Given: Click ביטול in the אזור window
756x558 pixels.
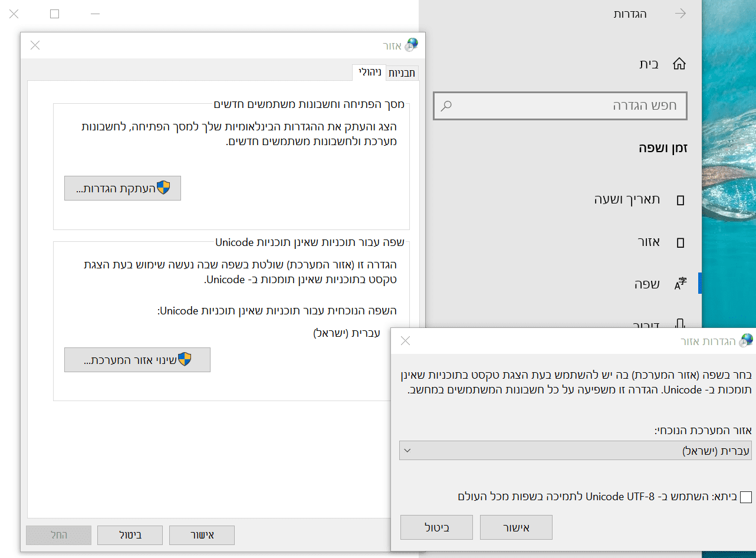Looking at the screenshot, I should coord(130,535).
